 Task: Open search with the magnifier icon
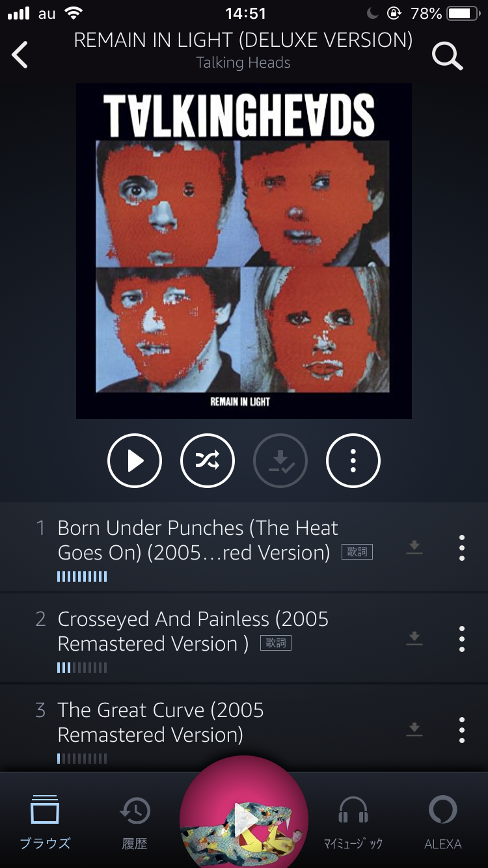point(448,56)
